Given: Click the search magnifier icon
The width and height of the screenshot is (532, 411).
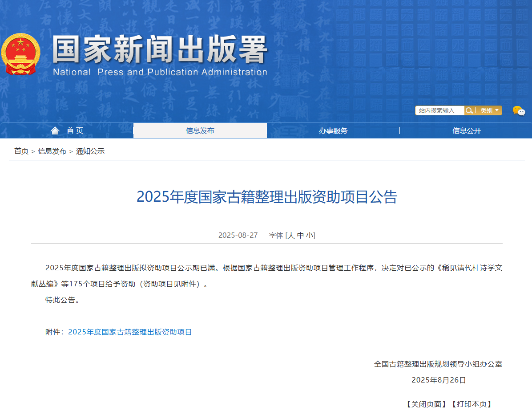Looking at the screenshot, I should pos(469,110).
